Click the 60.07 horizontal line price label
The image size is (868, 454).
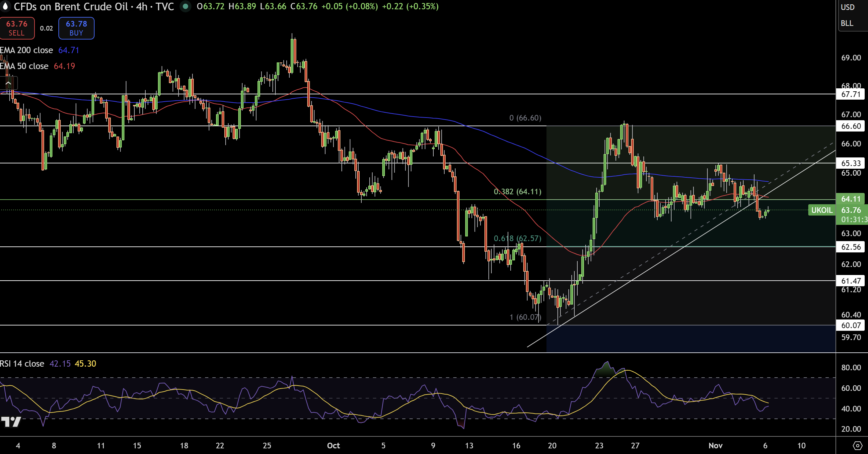coord(850,325)
